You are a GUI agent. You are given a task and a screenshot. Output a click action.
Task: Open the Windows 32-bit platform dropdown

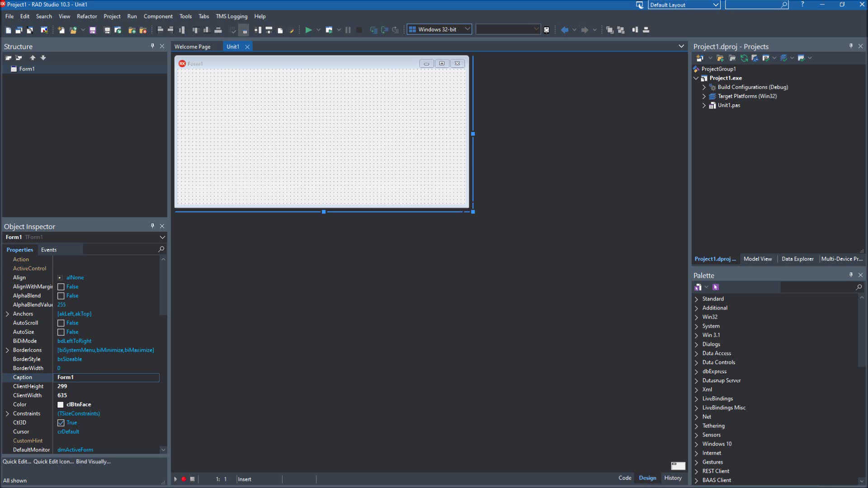[467, 29]
